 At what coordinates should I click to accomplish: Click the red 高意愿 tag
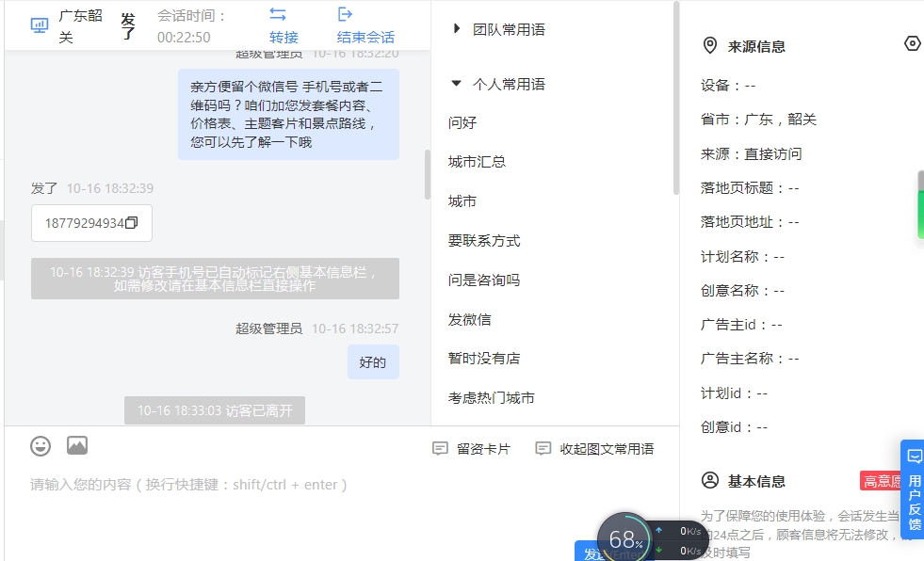point(882,481)
